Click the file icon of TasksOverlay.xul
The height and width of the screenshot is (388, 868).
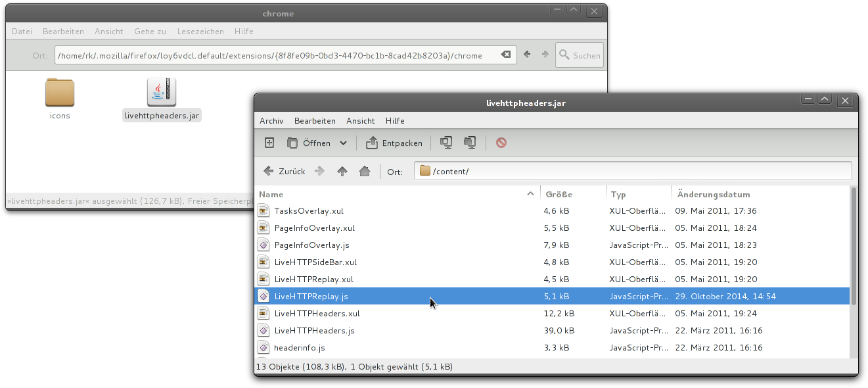(263, 211)
